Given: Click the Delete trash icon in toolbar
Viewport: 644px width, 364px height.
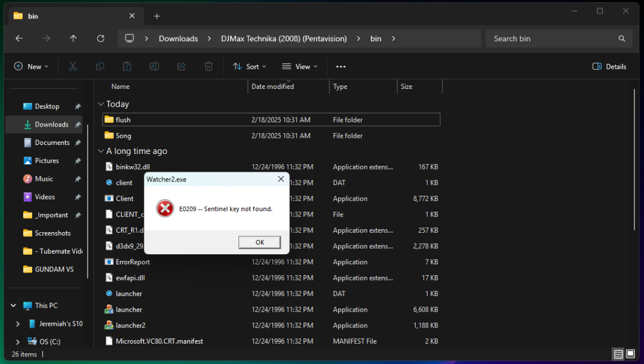Looking at the screenshot, I should (209, 67).
